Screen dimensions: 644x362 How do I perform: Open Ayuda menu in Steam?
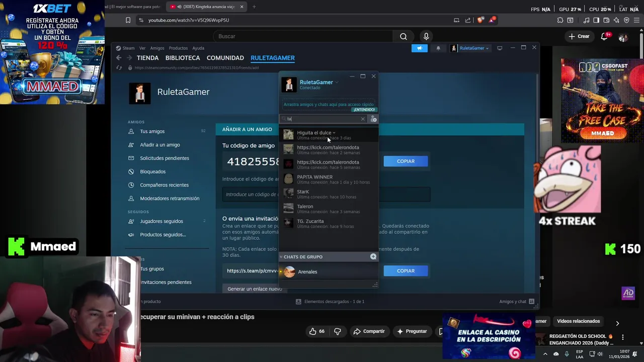point(198,48)
